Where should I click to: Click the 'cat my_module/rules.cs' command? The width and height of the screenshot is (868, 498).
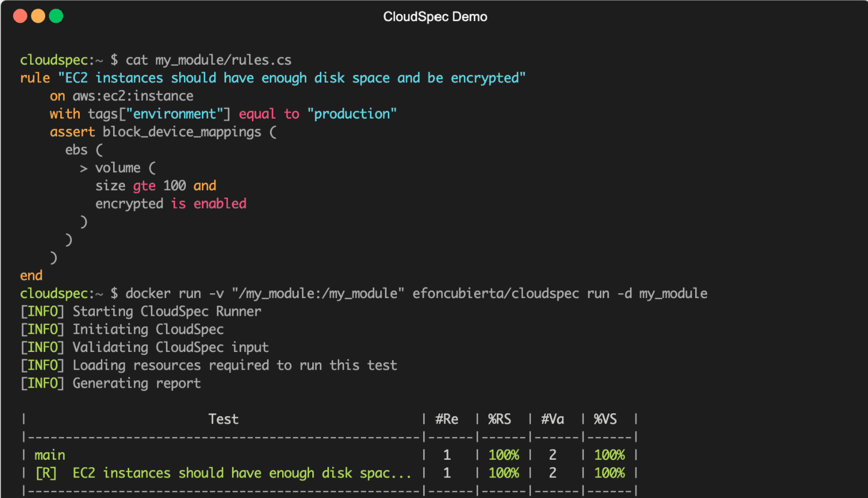tap(208, 60)
